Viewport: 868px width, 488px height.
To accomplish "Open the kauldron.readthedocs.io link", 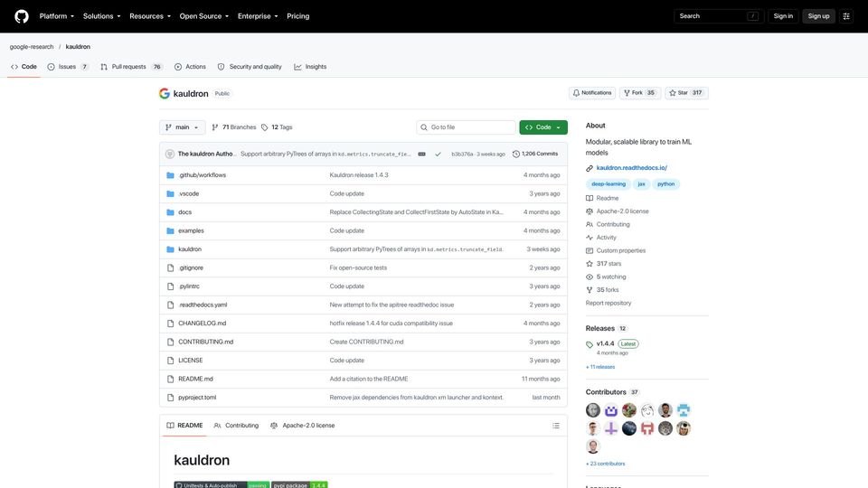I will click(x=632, y=168).
